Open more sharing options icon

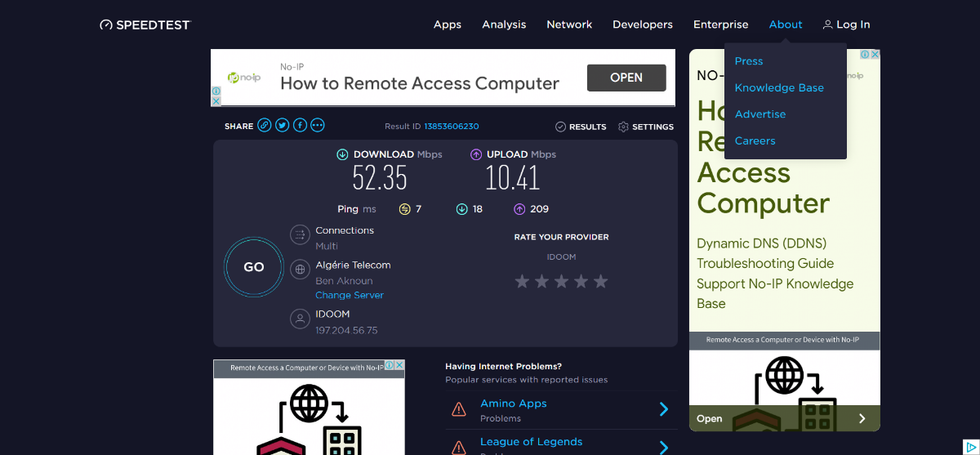pos(318,126)
